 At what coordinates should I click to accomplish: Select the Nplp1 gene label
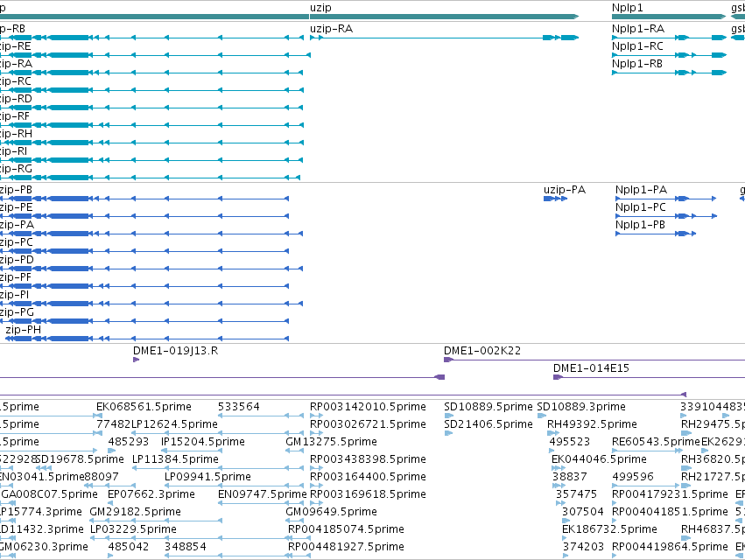click(627, 8)
